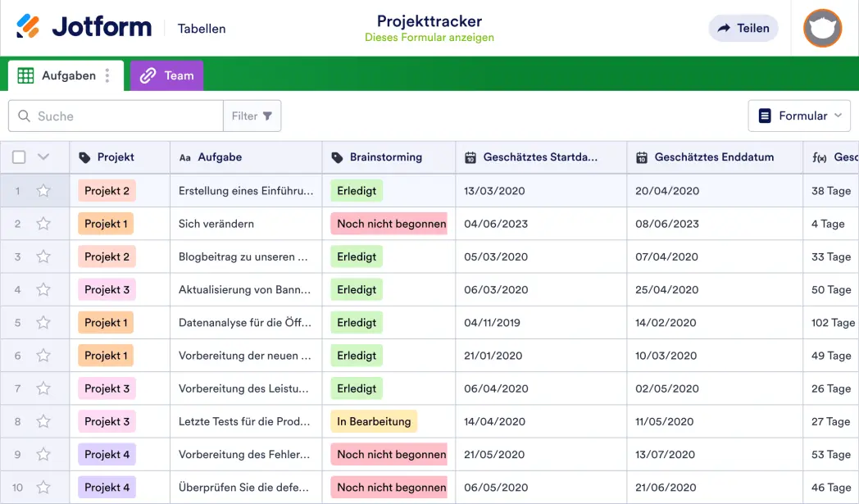
Task: Click the Teilen button
Action: pyautogui.click(x=743, y=28)
